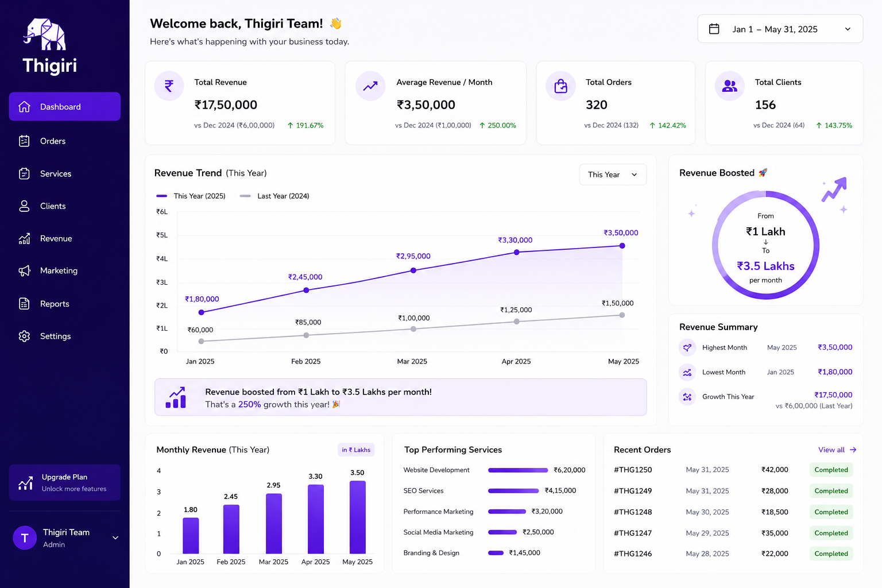Go to Clients in the sidebar
Screen dimensions: 882x588
[x=65, y=206]
